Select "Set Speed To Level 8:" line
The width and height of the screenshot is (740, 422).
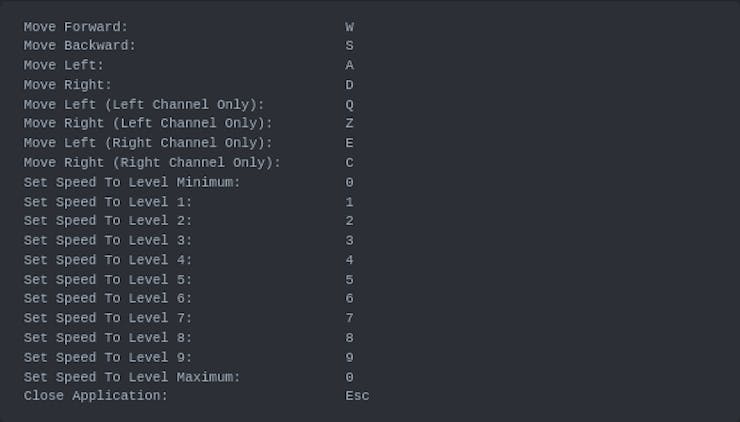pos(108,338)
